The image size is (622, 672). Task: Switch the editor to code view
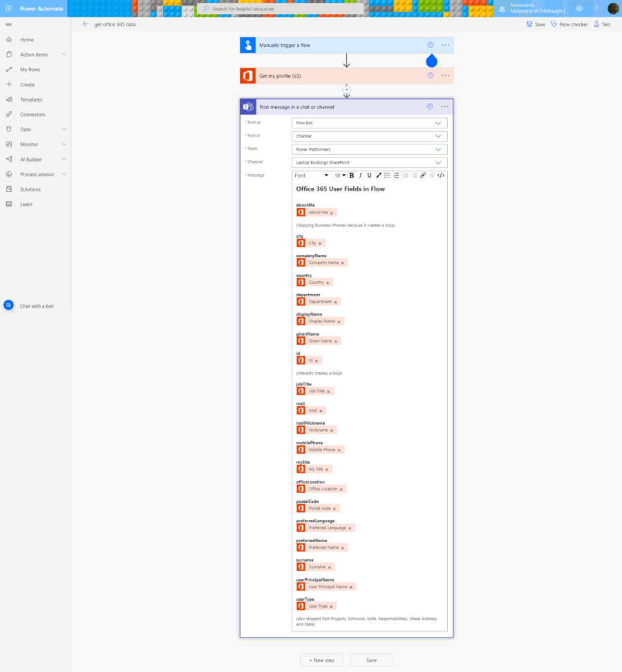(440, 175)
